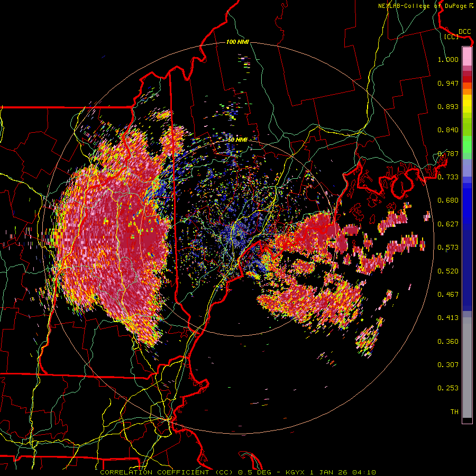Select the 0.253 scale value

[448, 388]
